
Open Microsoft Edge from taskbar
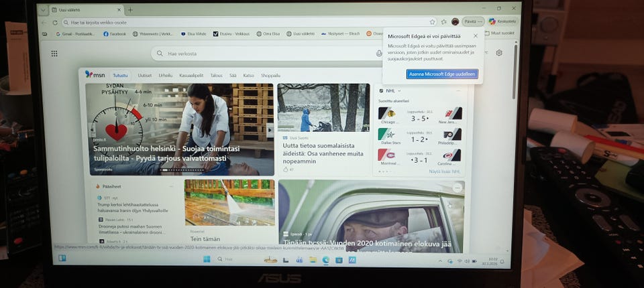(x=326, y=260)
